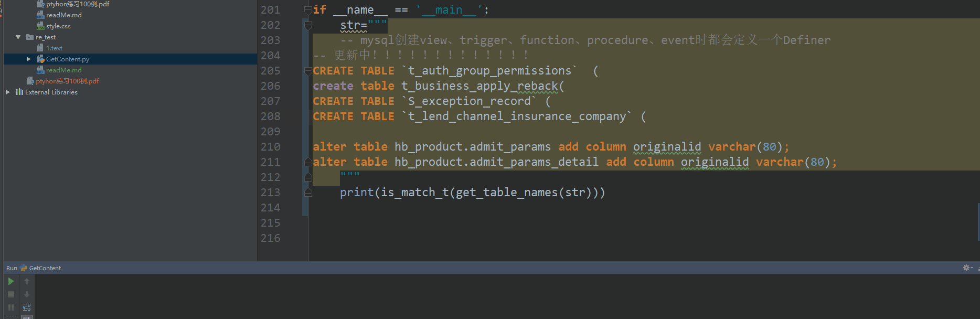Toggle fold marker at line 202

click(308, 25)
